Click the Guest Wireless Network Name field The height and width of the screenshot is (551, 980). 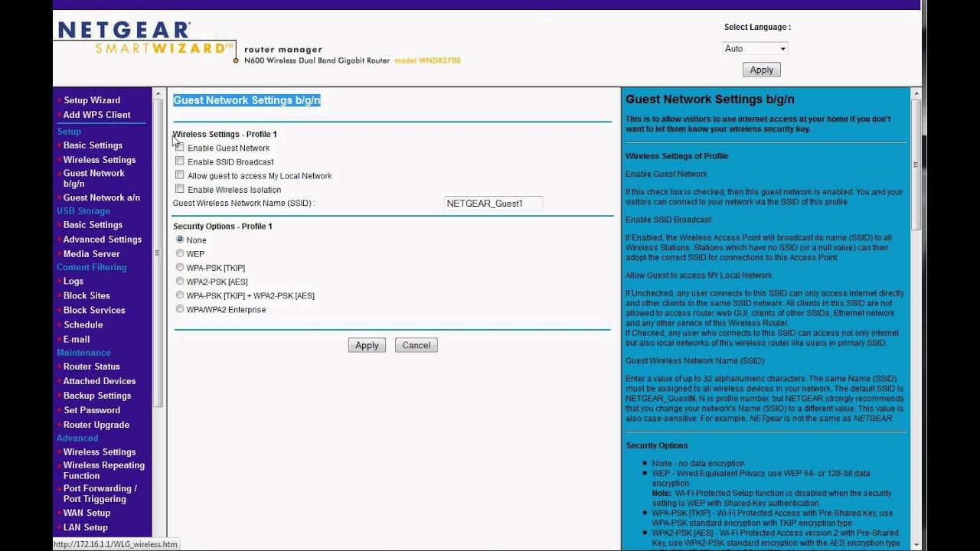click(x=493, y=204)
